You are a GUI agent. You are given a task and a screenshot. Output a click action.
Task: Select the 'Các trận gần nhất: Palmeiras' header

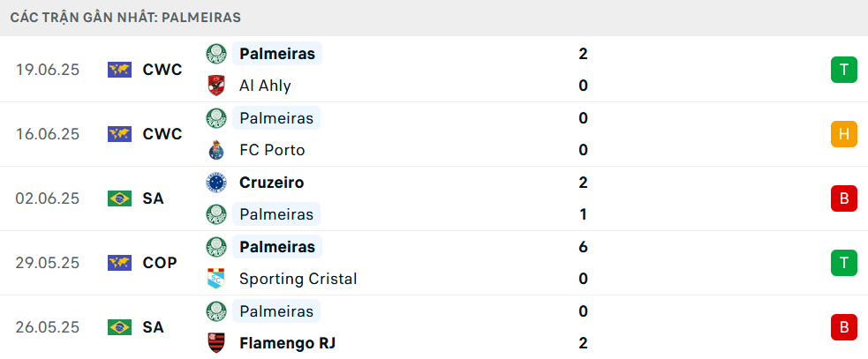(x=126, y=17)
